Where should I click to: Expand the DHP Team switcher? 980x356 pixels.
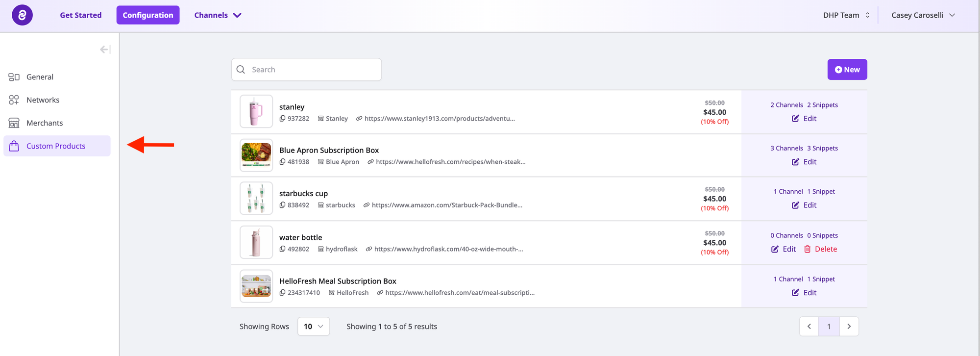pyautogui.click(x=846, y=15)
